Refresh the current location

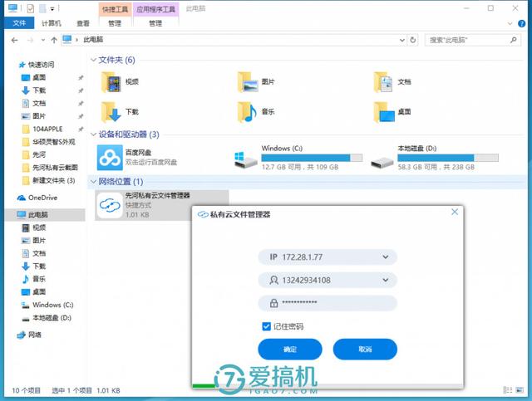(x=413, y=40)
